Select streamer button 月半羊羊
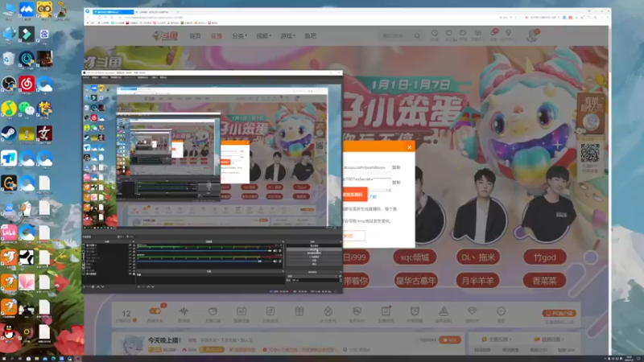Screen dimensions: 644x362 point(477,281)
